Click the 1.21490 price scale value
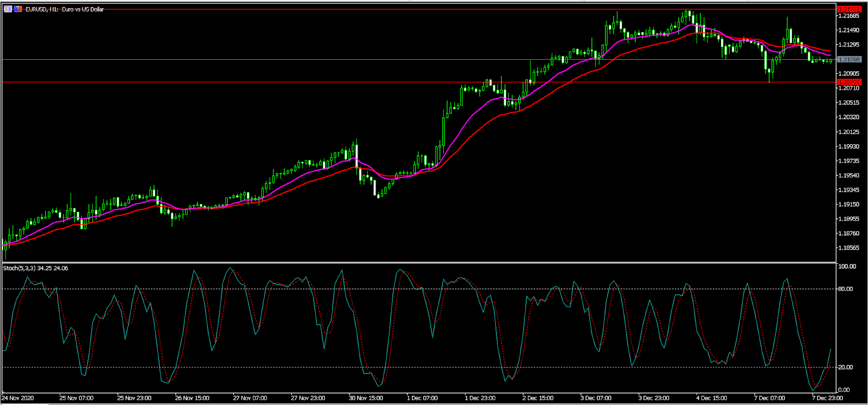 click(849, 30)
